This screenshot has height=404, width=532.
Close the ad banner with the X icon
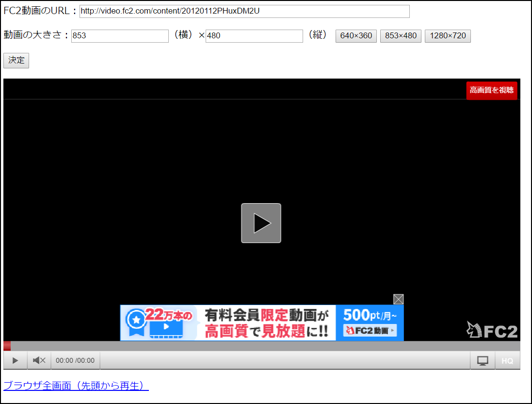[398, 299]
